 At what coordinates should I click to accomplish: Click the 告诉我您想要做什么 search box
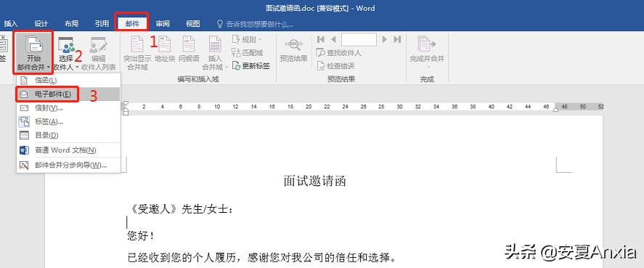(x=255, y=24)
